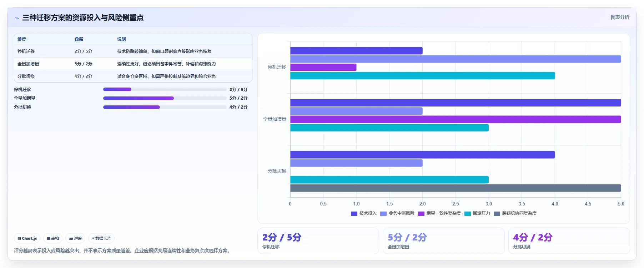
Task: Click the 5.0 tick on chart x-axis
Action: 621,204
